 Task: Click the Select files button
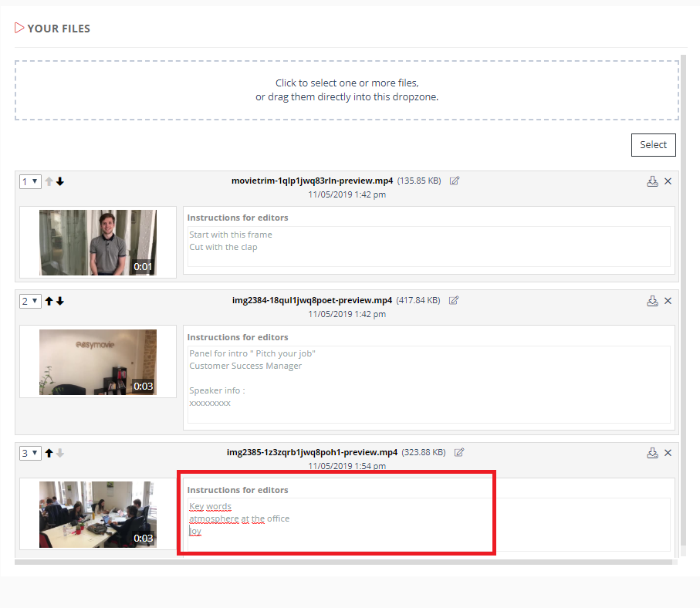tap(653, 144)
